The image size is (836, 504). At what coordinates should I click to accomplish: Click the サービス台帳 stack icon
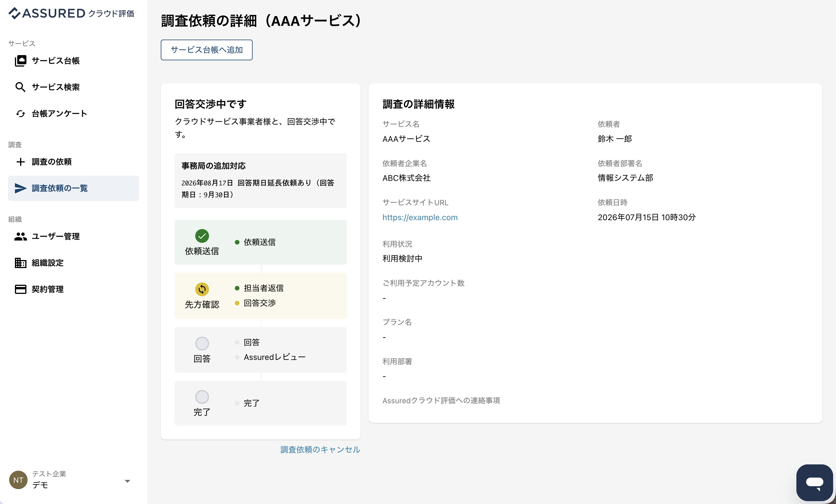click(20, 61)
